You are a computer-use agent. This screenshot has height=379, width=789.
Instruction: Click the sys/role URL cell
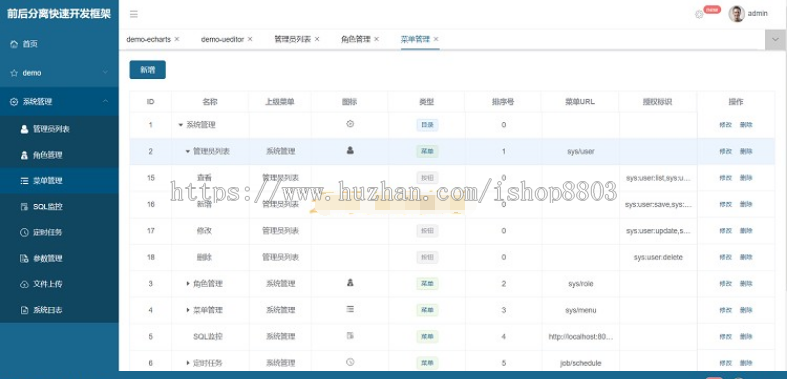tap(581, 284)
